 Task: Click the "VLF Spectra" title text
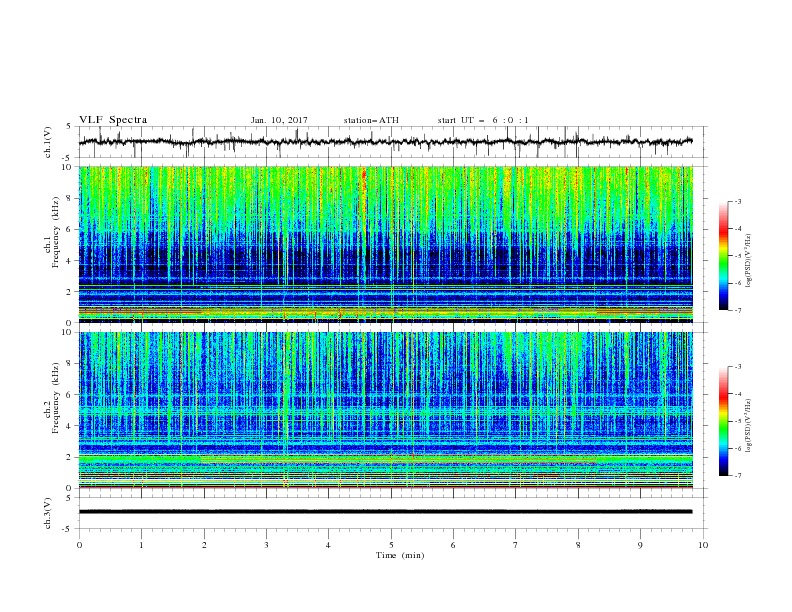click(113, 120)
